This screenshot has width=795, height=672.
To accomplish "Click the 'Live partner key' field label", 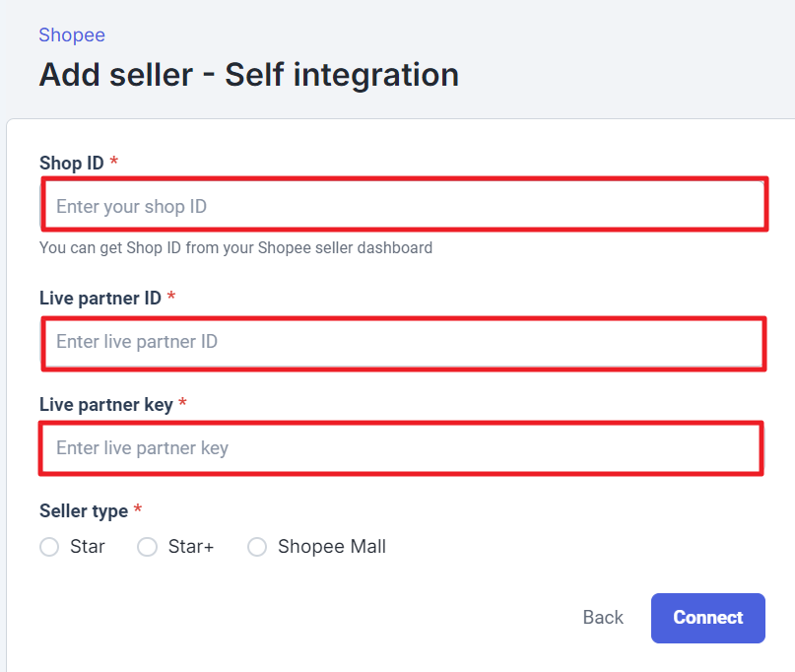I will click(x=105, y=404).
